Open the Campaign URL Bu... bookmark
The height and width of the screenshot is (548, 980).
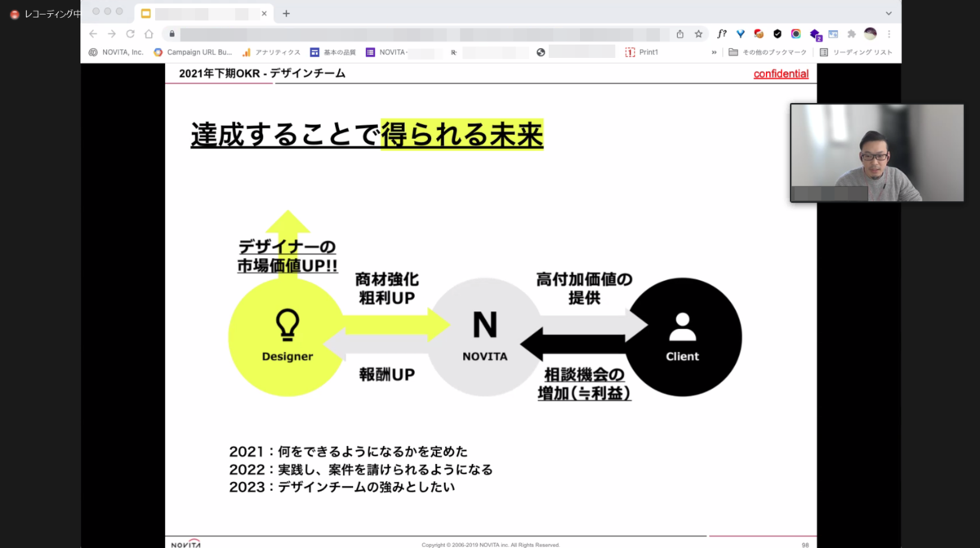193,52
